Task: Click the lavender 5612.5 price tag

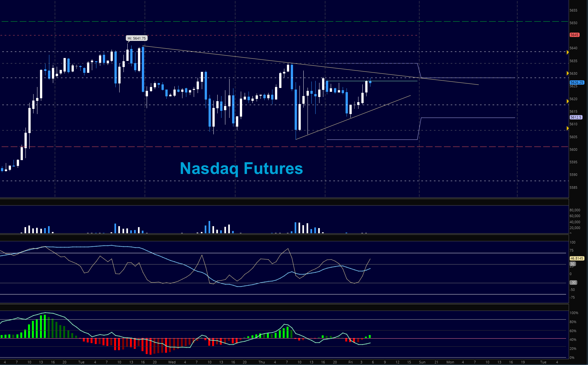Action: [575, 117]
